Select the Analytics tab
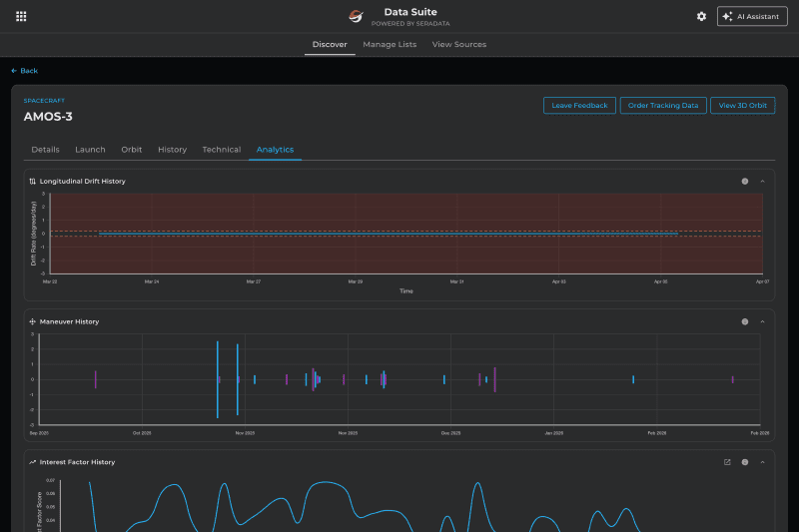This screenshot has width=799, height=532. pos(276,150)
